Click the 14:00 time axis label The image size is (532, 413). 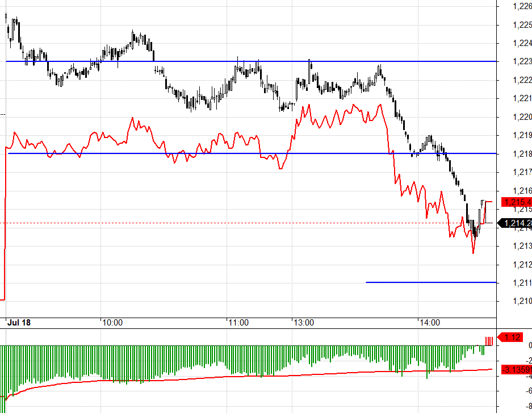point(429,322)
